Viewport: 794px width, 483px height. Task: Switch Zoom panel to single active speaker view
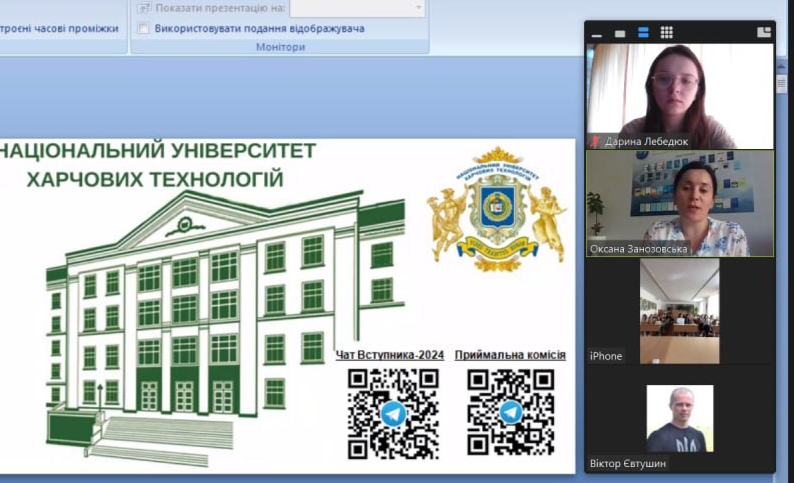[620, 34]
